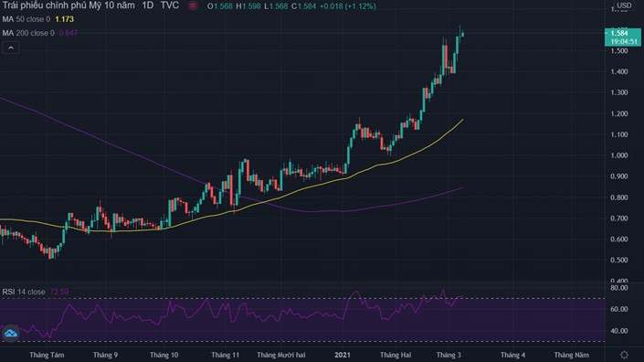Viewport: 644px width, 362px height.
Task: Click the RSI value 72.59
Action: (x=59, y=292)
